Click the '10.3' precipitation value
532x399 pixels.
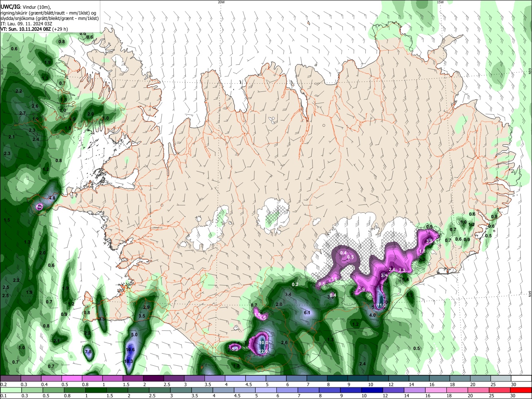(128, 362)
